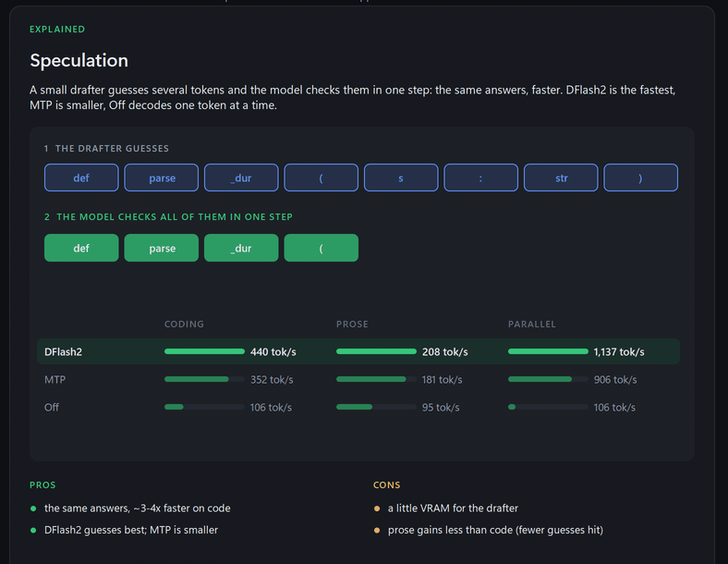Click the '440 tok/s' value

point(273,351)
